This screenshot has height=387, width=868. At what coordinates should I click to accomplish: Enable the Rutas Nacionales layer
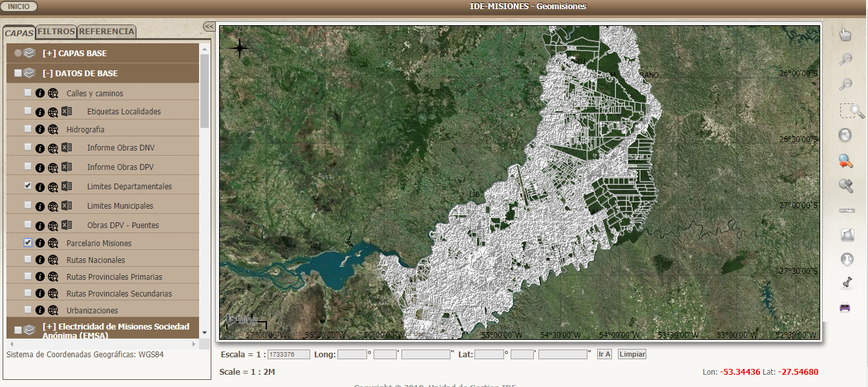pyautogui.click(x=28, y=260)
